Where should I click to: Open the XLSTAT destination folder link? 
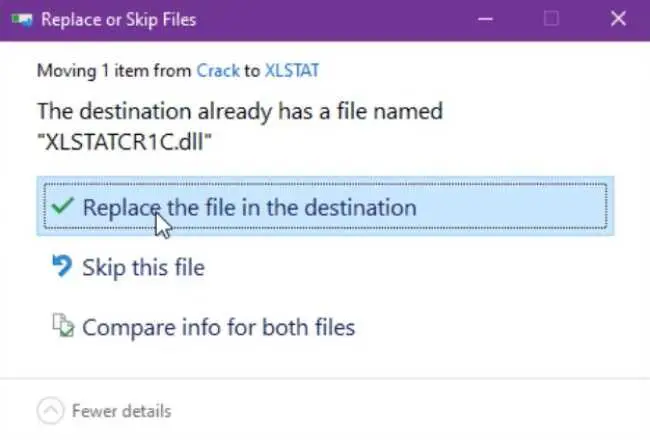[292, 70]
